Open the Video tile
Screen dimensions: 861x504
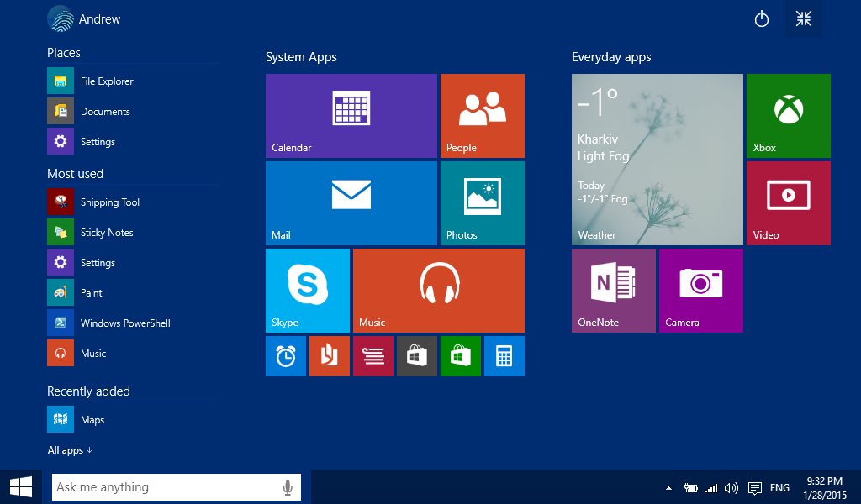click(789, 203)
